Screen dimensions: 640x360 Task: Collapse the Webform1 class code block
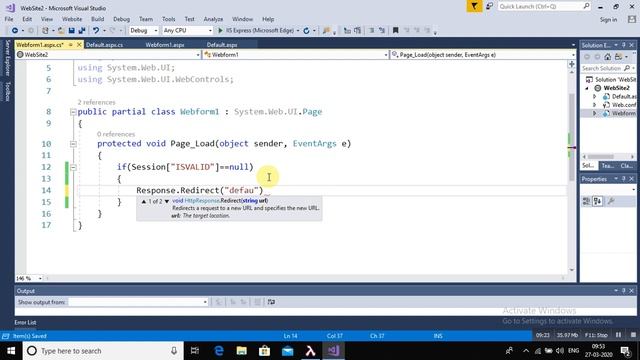73,112
